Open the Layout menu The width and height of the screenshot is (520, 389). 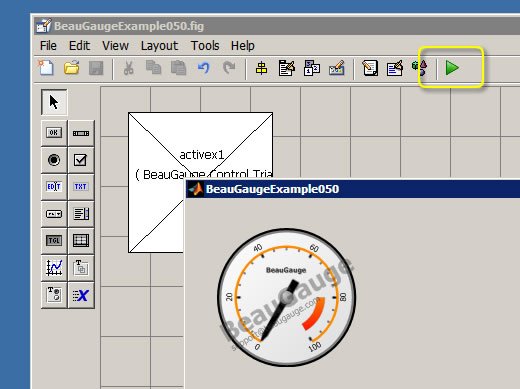tap(159, 46)
